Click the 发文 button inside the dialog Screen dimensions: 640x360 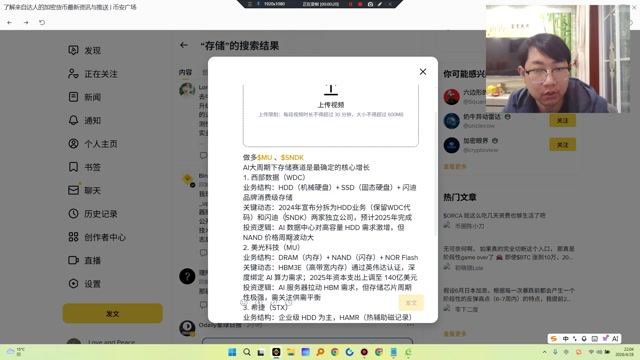pos(411,302)
